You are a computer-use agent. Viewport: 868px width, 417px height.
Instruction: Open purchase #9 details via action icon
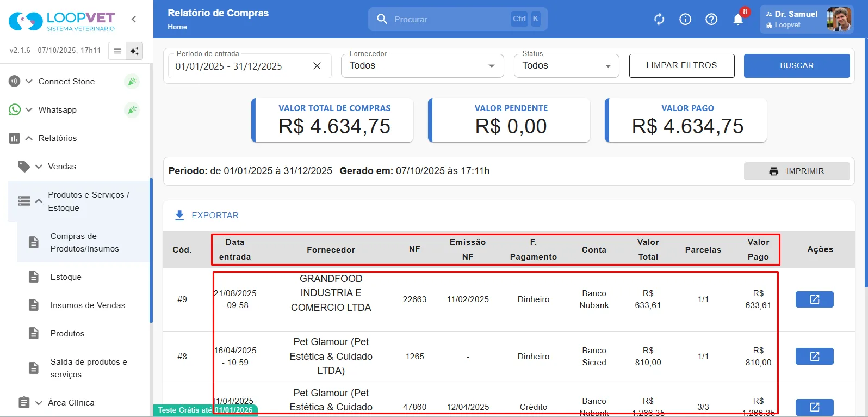click(x=814, y=299)
